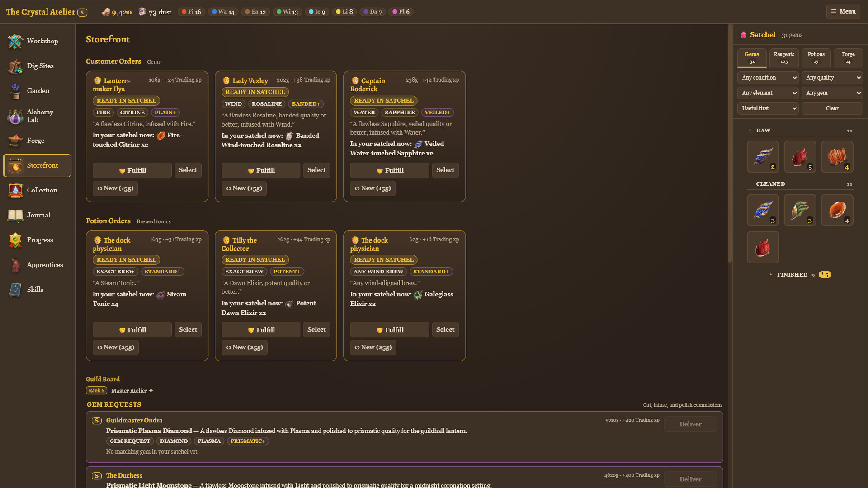Open the Useful first sort dropdown
The height and width of the screenshot is (488, 868).
[768, 108]
